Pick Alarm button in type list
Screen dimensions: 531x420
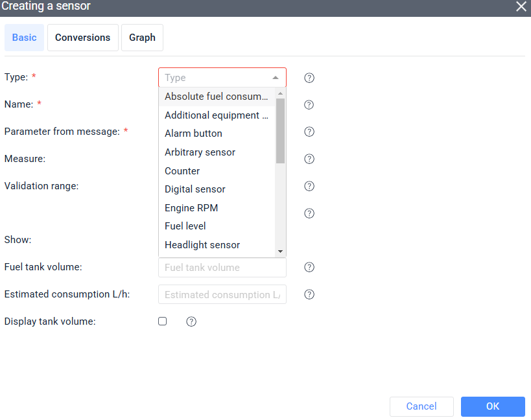(193, 134)
